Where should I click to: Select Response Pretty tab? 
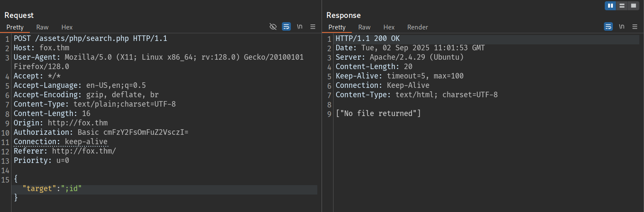pos(337,27)
